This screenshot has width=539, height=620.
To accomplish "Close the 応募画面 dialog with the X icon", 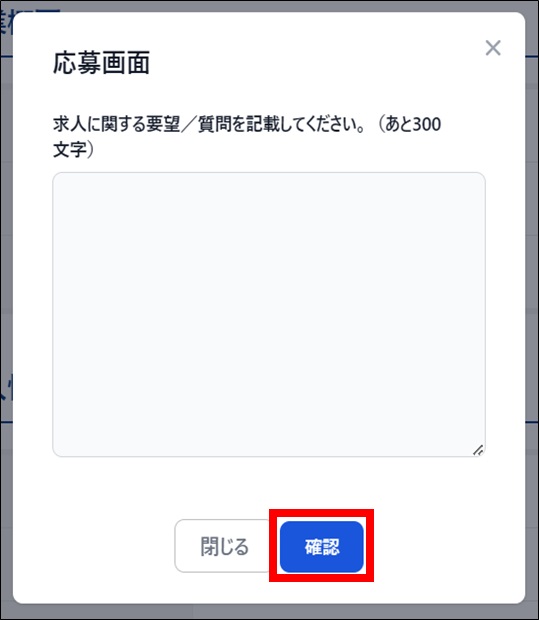I will (x=493, y=48).
